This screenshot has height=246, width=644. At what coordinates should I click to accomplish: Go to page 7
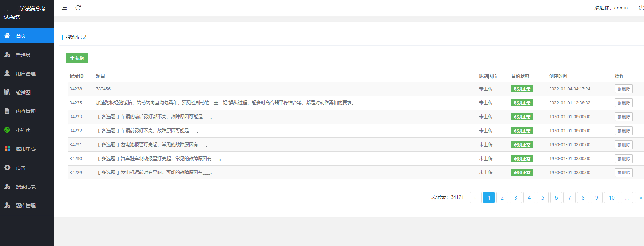coord(570,197)
